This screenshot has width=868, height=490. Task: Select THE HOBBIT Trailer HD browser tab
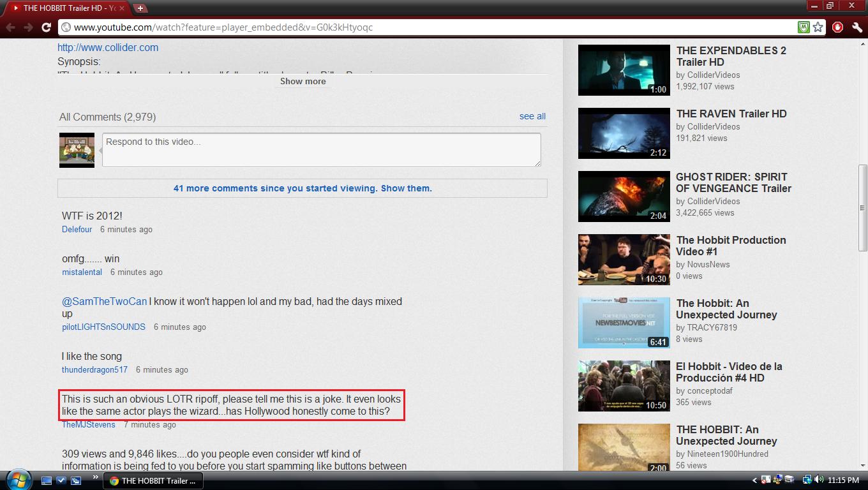[x=68, y=8]
